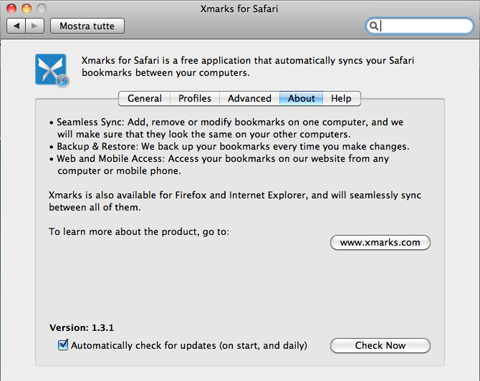Close the window with red button
The image size is (480, 381).
12,8
